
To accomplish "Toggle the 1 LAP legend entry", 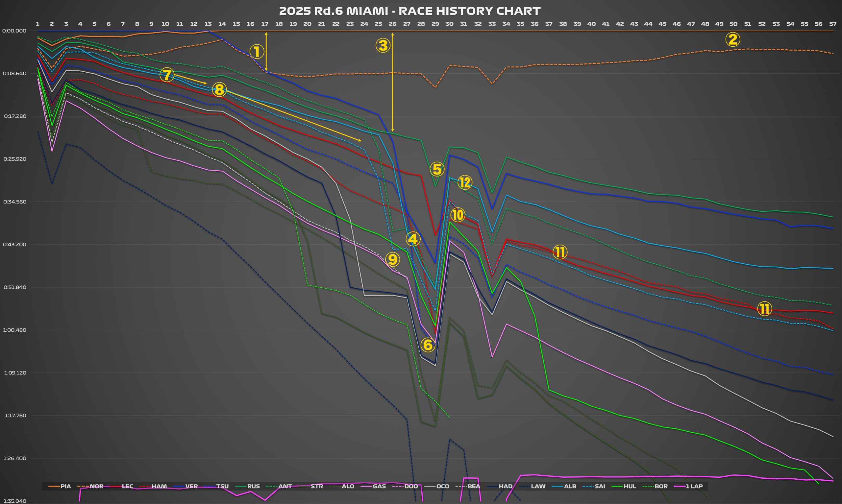I will (694, 486).
